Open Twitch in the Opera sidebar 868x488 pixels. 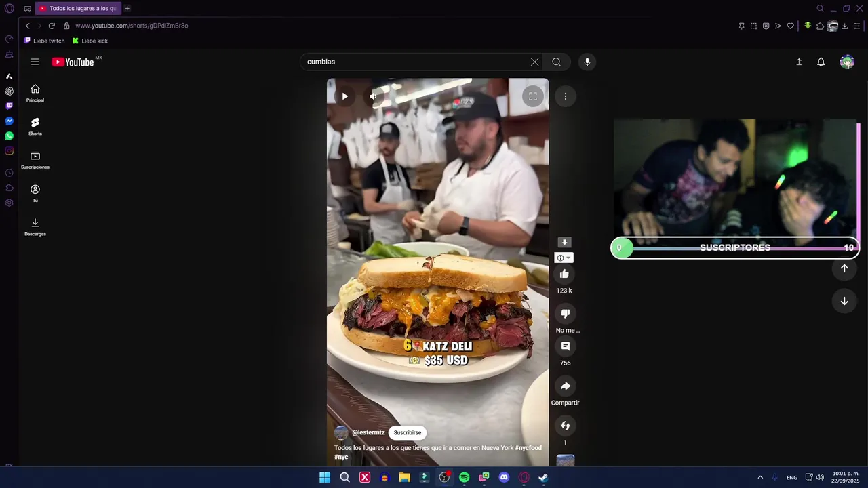coord(9,106)
